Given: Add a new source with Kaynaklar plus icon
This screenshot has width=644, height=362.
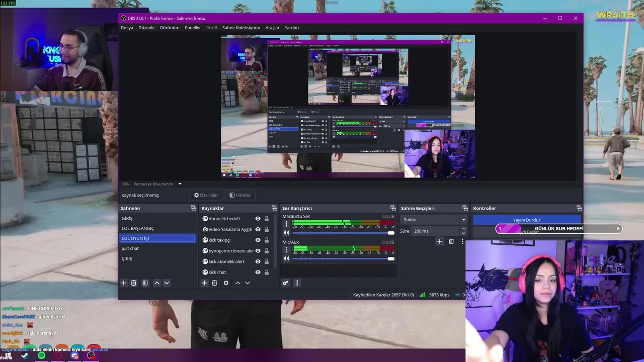Looking at the screenshot, I should pos(205,283).
